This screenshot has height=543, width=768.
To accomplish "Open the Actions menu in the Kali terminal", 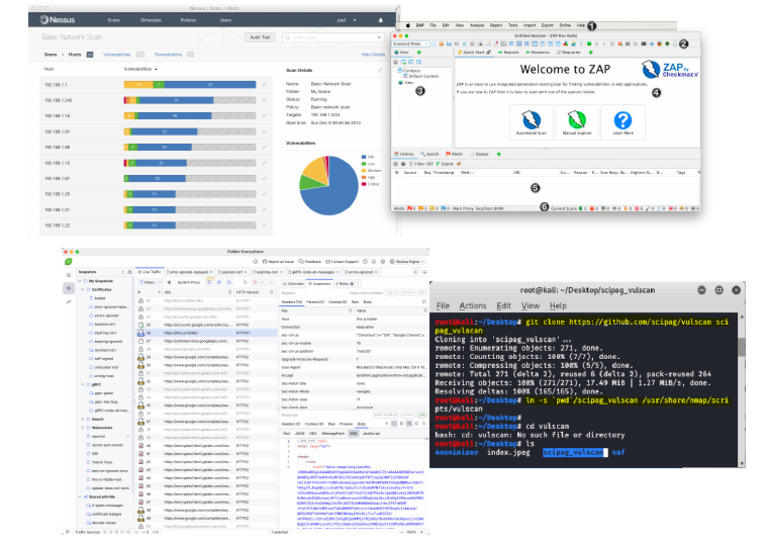I will (x=473, y=306).
